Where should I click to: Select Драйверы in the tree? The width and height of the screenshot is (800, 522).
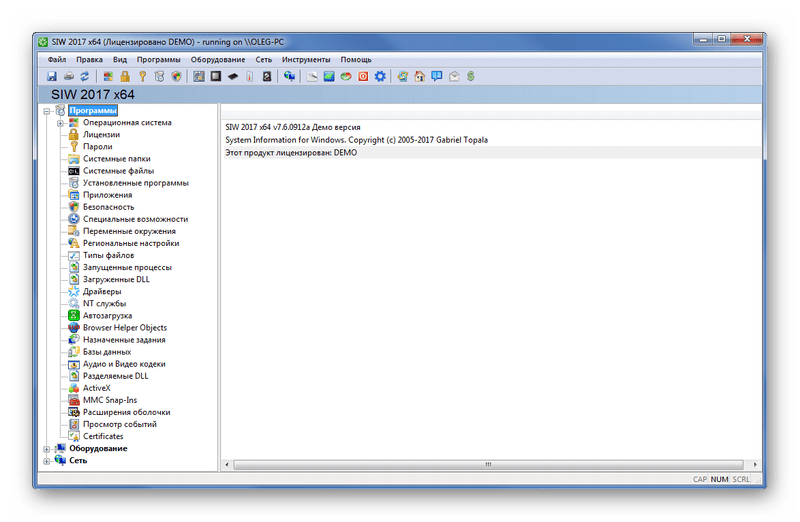click(102, 292)
